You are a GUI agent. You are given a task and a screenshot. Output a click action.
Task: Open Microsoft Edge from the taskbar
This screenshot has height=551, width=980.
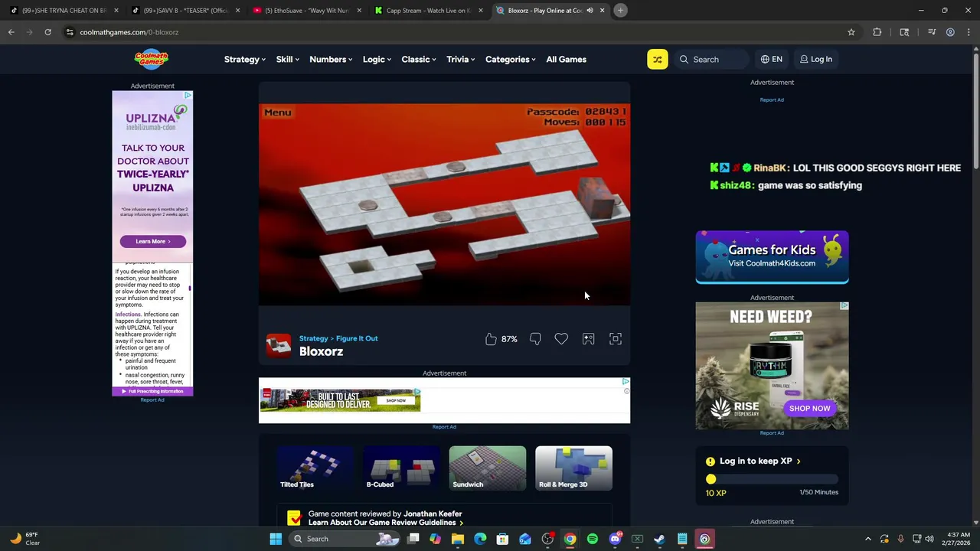pos(480,539)
